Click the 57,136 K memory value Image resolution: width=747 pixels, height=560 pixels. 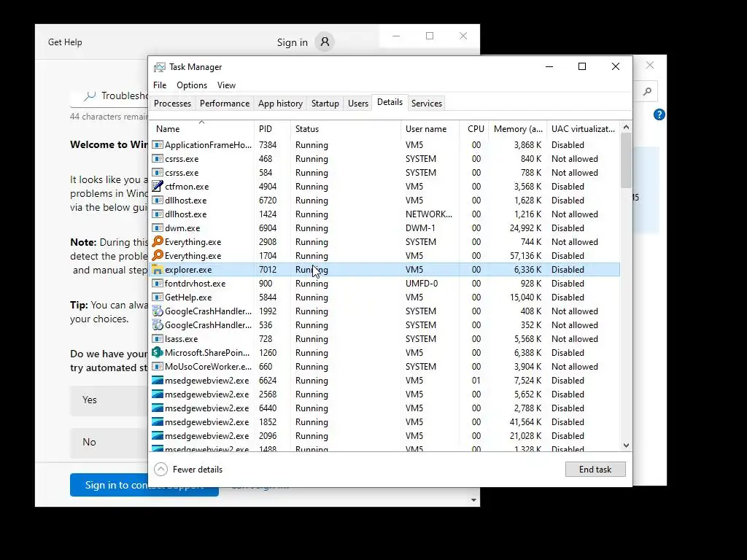click(525, 256)
